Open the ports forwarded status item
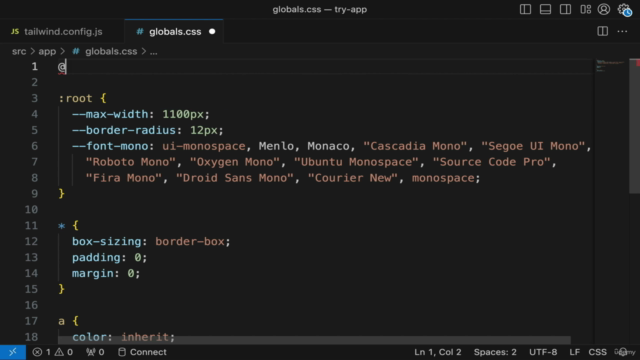 [x=95, y=352]
